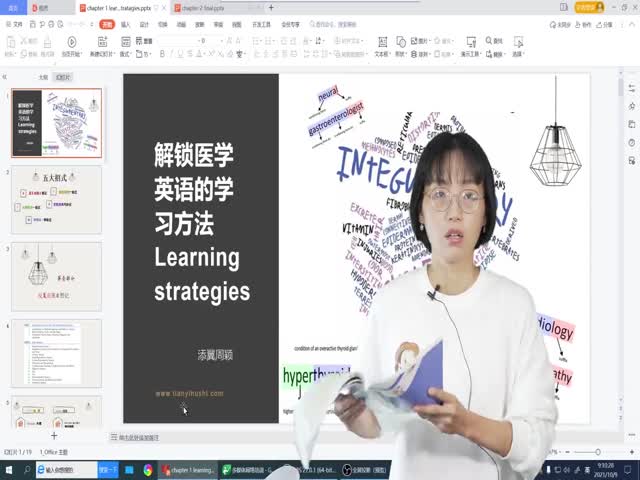The width and height of the screenshot is (640, 480).
Task: Add a new document tab with plus button
Action: tap(271, 8)
